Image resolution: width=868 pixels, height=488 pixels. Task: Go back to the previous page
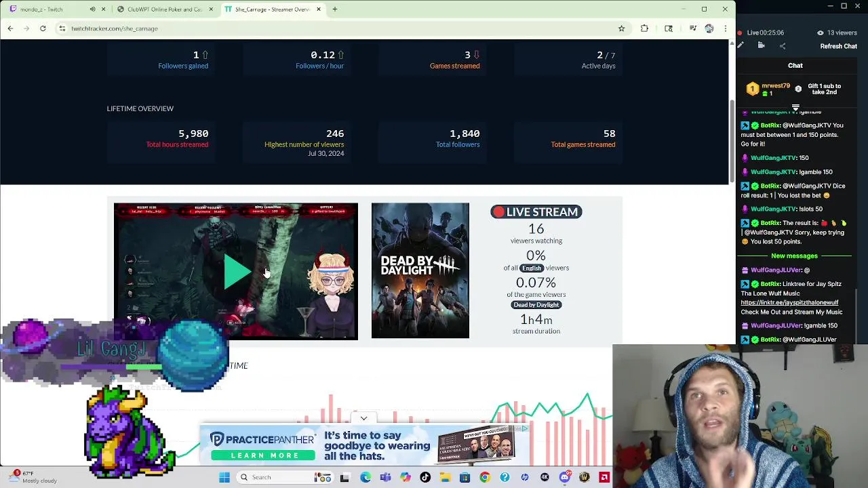coord(10,28)
